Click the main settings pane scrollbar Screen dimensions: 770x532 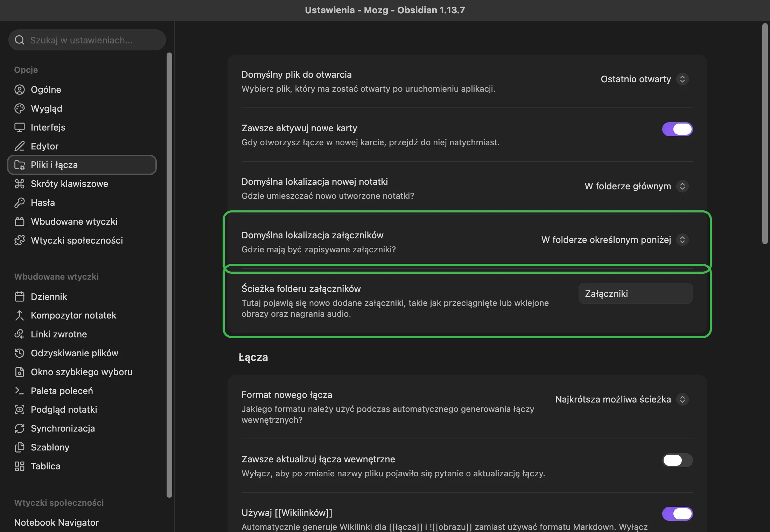(x=765, y=134)
